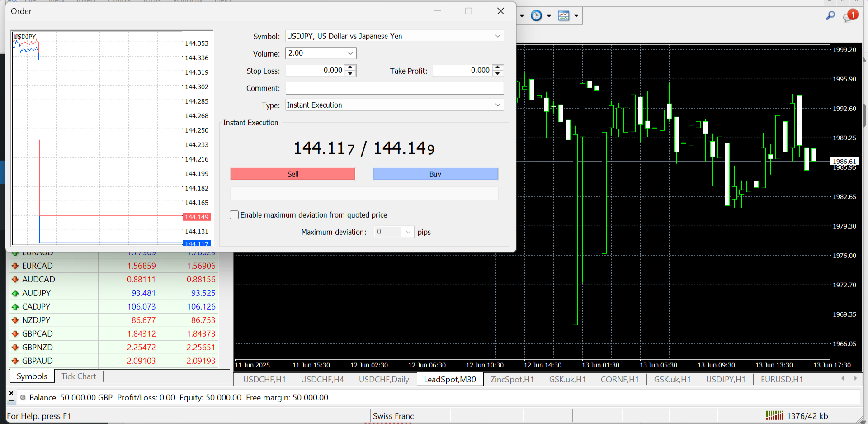Click the Stop Loss input field
Screen dimensions: 868x424
[315, 71]
